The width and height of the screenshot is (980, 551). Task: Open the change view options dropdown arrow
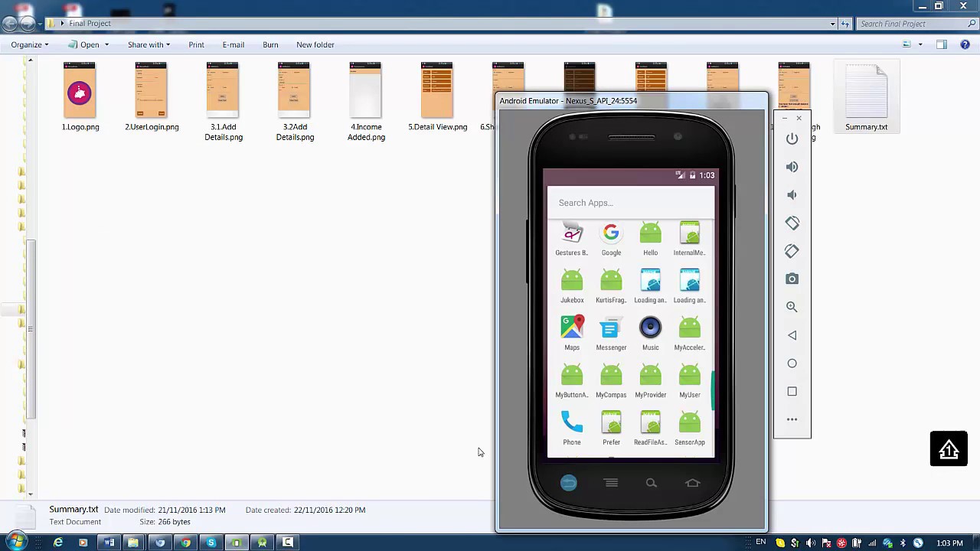tap(920, 44)
